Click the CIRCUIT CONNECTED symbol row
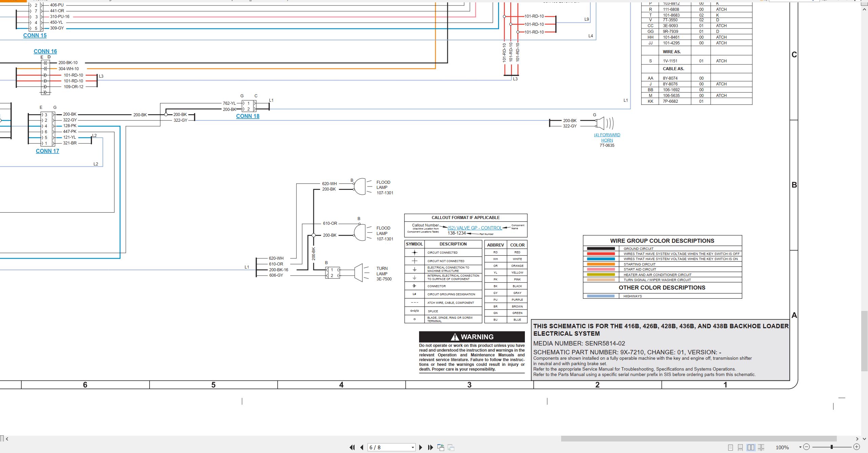Screen dimensions: 868x453 tap(443, 253)
